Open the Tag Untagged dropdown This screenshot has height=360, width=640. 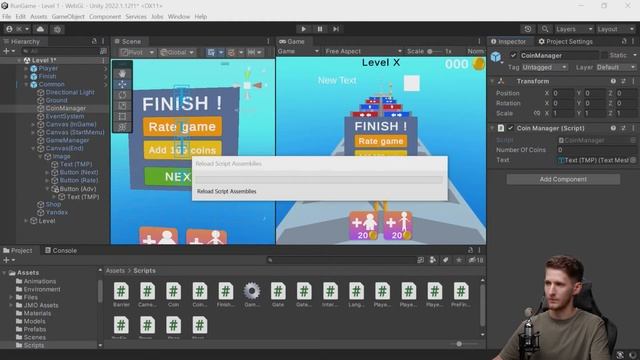[544, 67]
